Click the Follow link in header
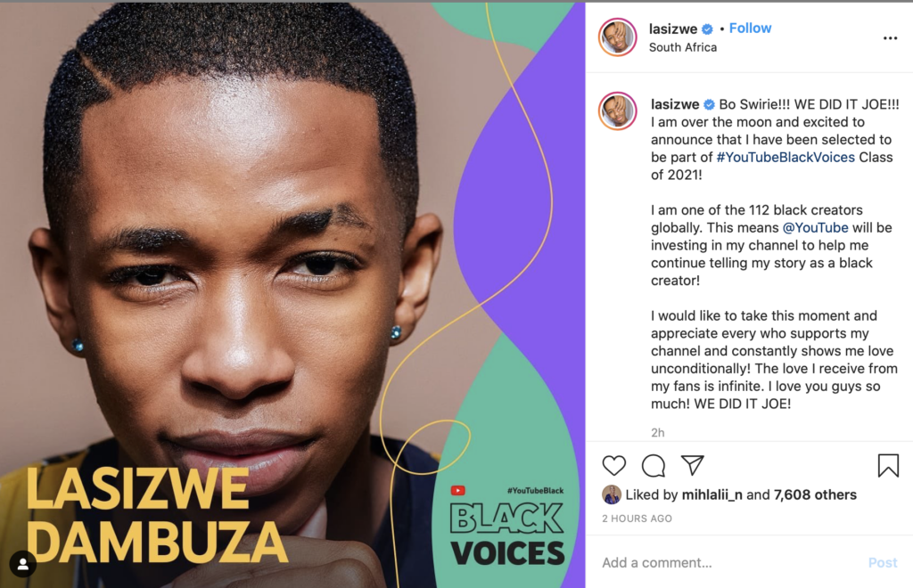This screenshot has height=588, width=913. pos(750,28)
